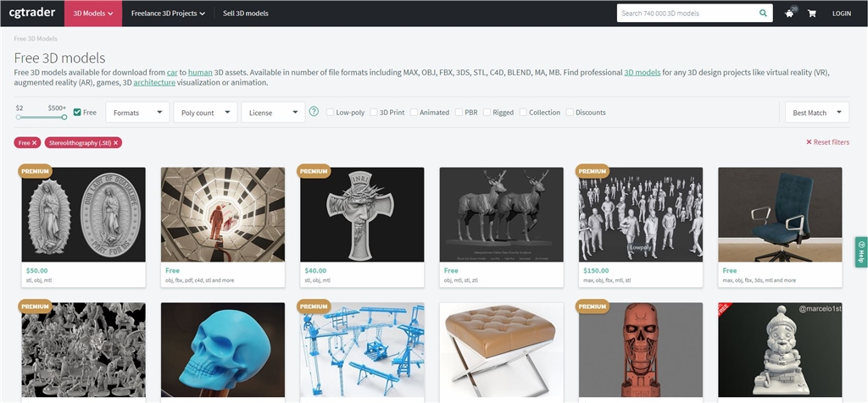Enable the Low-poly checkbox
Screen dimensions: 868x403
pos(331,113)
